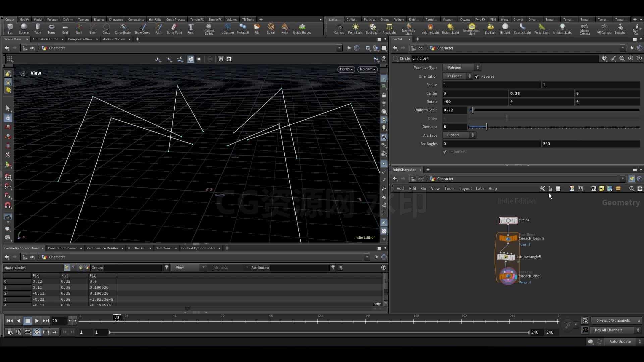
Task: Add a Point Light
Action: 355,29
